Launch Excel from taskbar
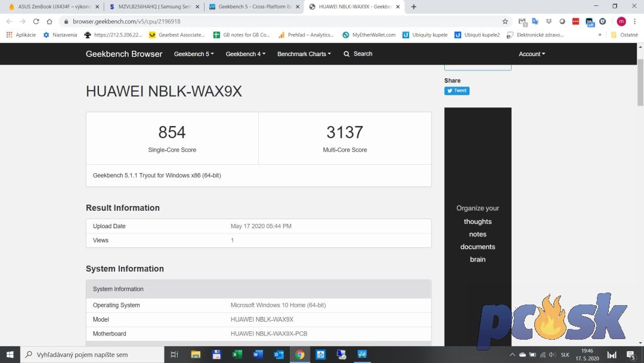 pyautogui.click(x=237, y=355)
